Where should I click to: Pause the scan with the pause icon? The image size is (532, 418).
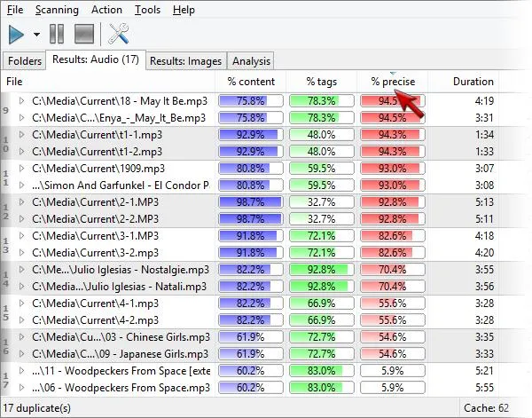coord(57,34)
